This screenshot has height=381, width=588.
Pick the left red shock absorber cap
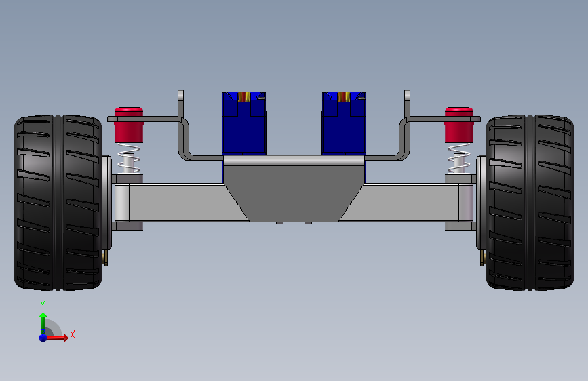pyautogui.click(x=129, y=125)
